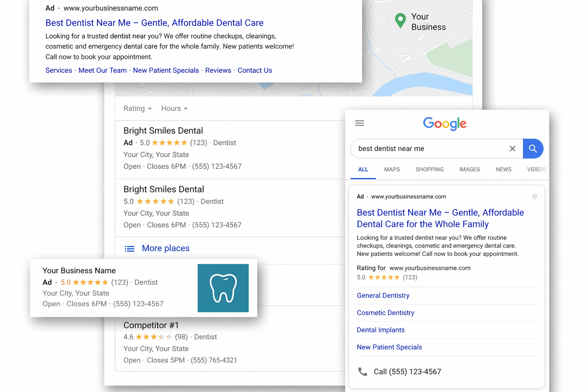Open the ad info icon on the search ad
The image size is (588, 392).
(534, 196)
